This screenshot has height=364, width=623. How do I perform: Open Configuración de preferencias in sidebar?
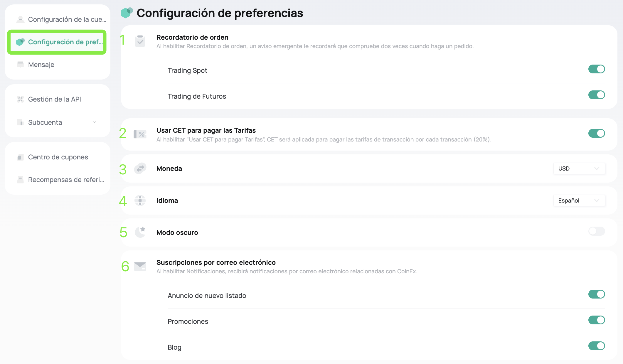click(x=57, y=42)
